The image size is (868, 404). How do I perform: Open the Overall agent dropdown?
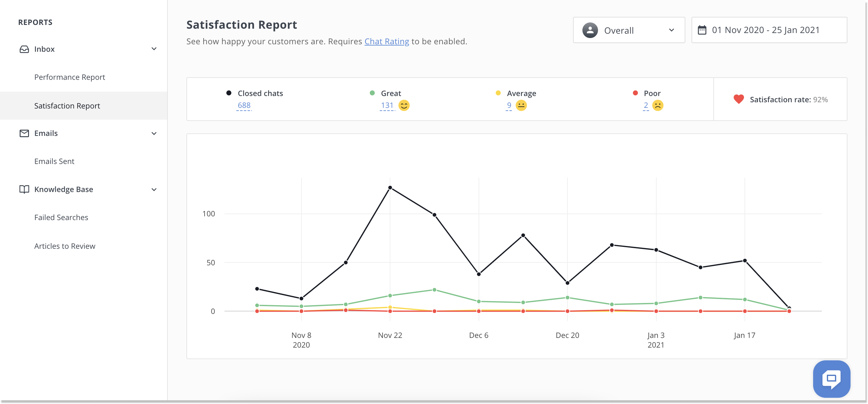(x=629, y=30)
